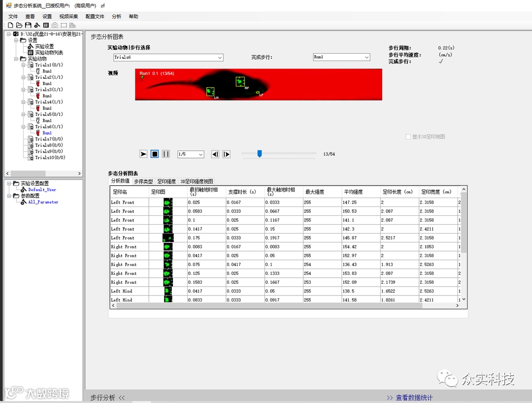Click the table list toolbar icon
This screenshot has height=403, width=532.
pos(46,25)
